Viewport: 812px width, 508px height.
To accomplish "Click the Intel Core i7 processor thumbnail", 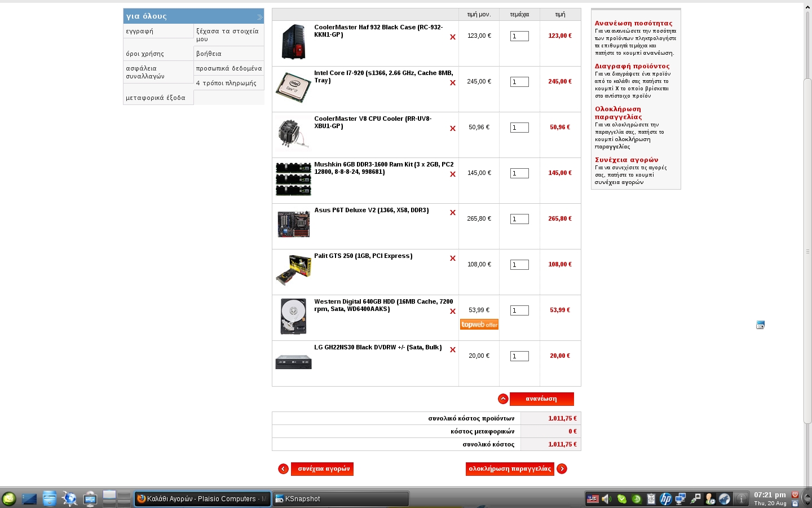I will pos(293,87).
